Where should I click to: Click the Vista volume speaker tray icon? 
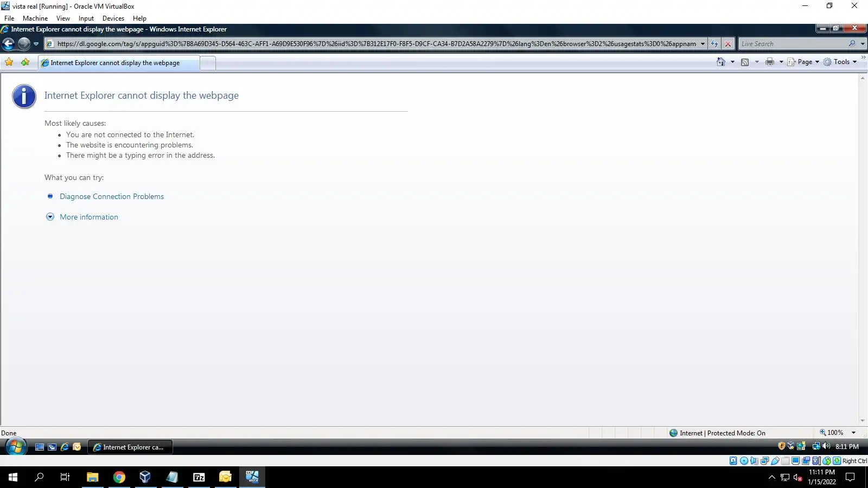(x=826, y=446)
